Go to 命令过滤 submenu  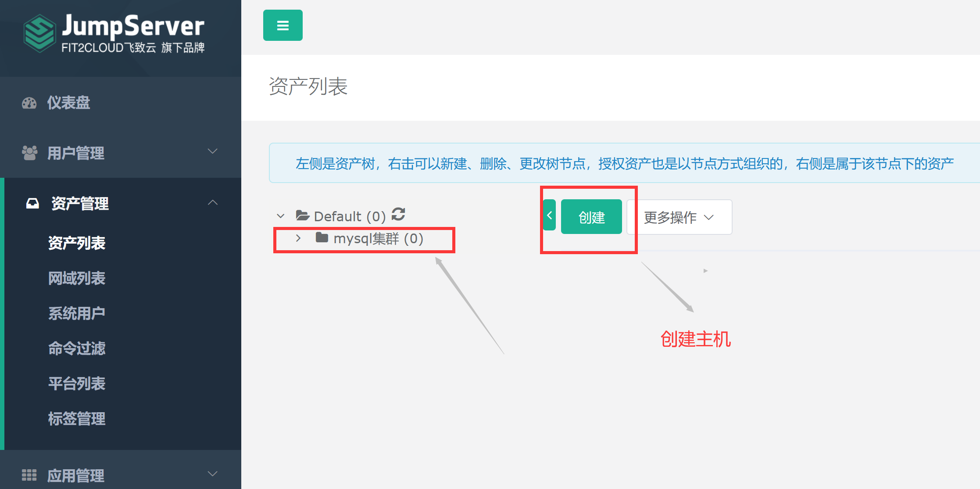[x=77, y=348]
